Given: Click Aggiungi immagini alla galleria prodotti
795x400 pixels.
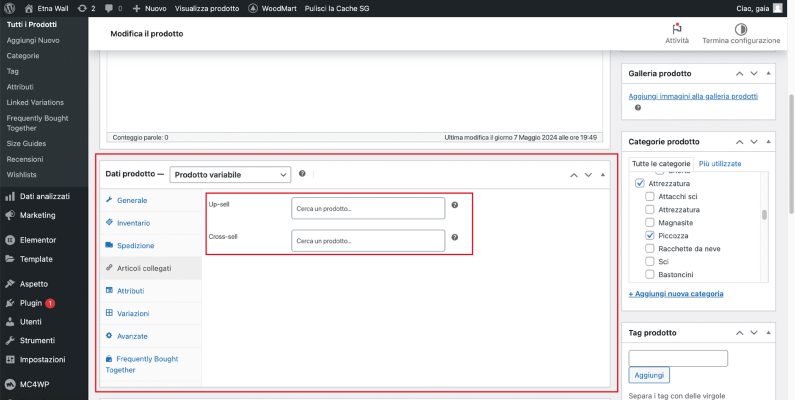Looking at the screenshot, I should click(693, 96).
